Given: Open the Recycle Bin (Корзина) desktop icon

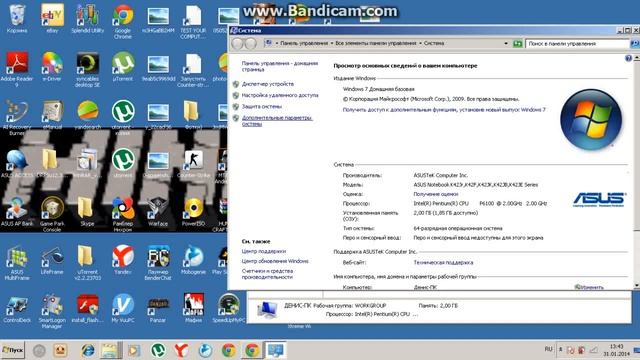Looking at the screenshot, I should pos(17,19).
